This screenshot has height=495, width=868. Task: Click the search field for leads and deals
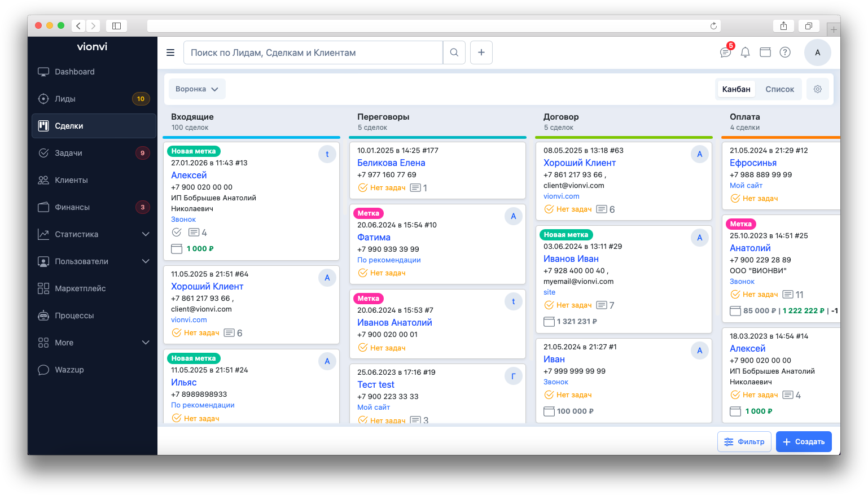click(313, 52)
